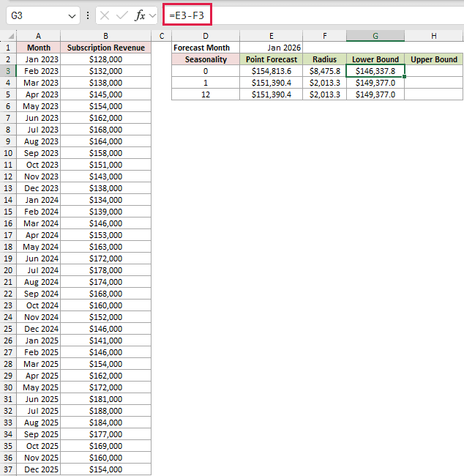Select column F header
This screenshot has width=464, height=476.
pos(325,36)
